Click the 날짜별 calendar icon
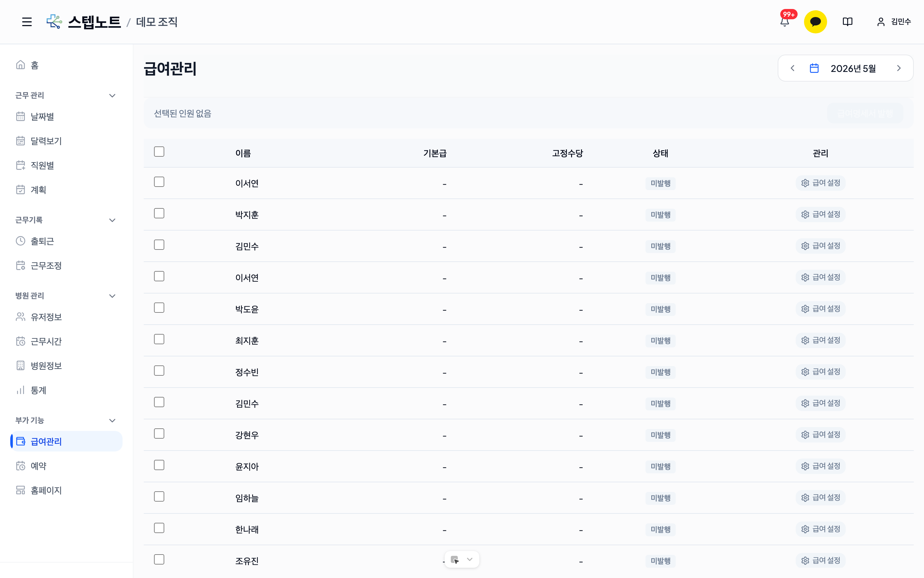 21,116
